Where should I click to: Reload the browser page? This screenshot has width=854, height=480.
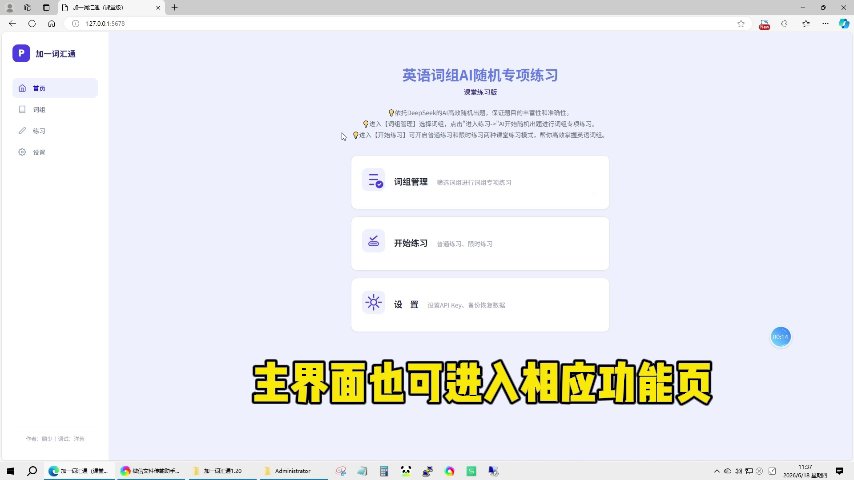point(32,23)
